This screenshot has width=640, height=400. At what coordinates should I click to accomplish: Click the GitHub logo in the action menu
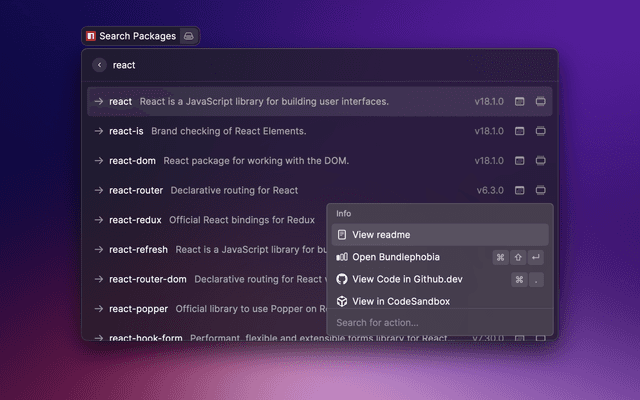(341, 279)
